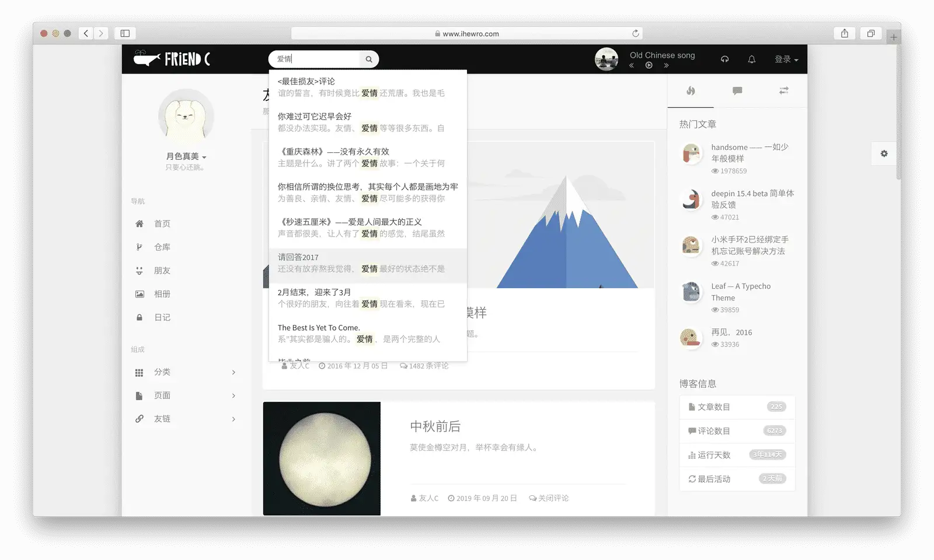934x560 pixels.
Task: Click thumbnail beside deepin article
Action: [691, 199]
